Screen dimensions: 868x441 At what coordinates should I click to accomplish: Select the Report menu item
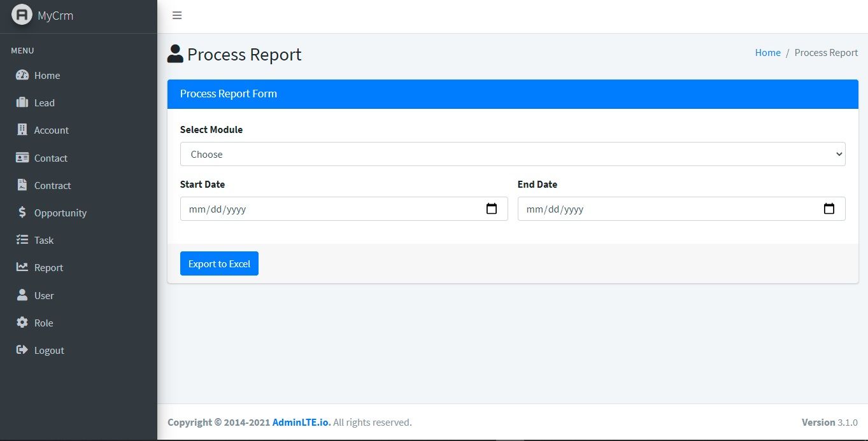coord(78,267)
